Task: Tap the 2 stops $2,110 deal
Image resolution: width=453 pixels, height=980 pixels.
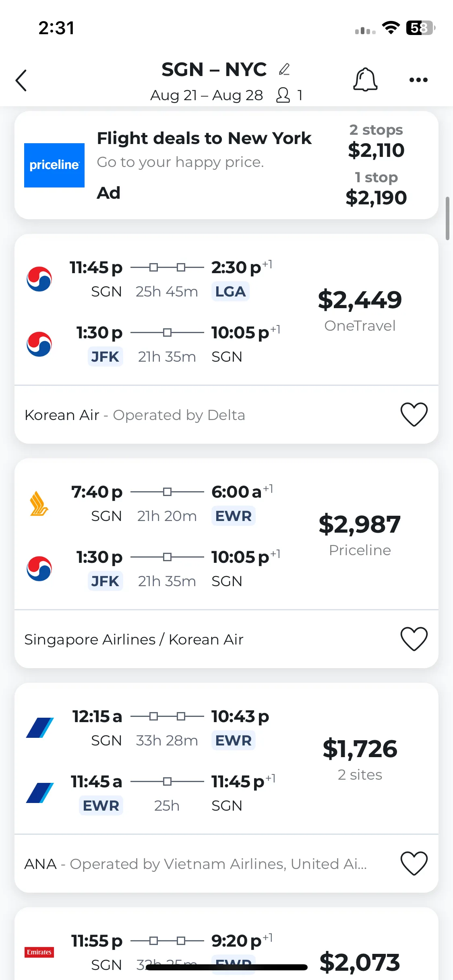Action: pyautogui.click(x=376, y=141)
